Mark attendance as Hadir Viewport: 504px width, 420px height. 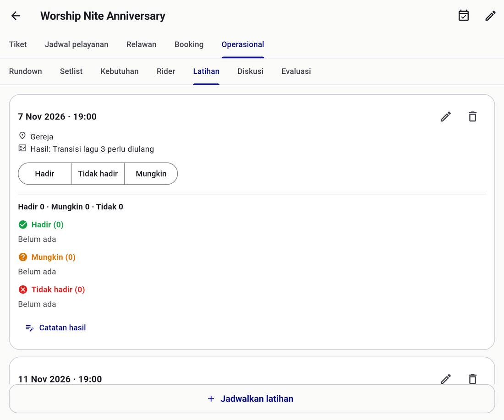click(x=45, y=174)
